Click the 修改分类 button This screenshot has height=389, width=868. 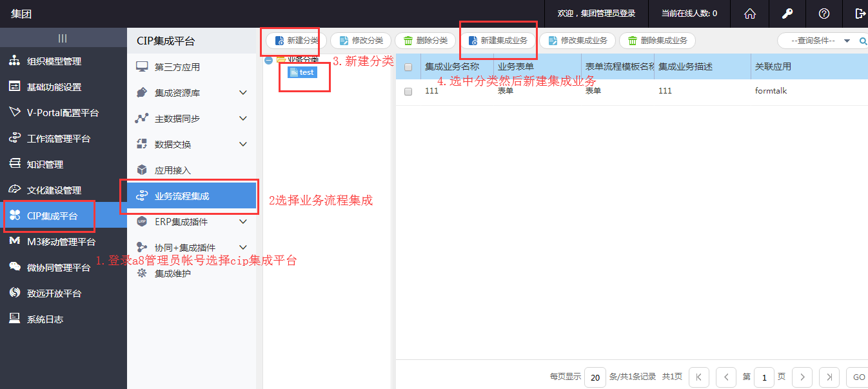pyautogui.click(x=361, y=41)
